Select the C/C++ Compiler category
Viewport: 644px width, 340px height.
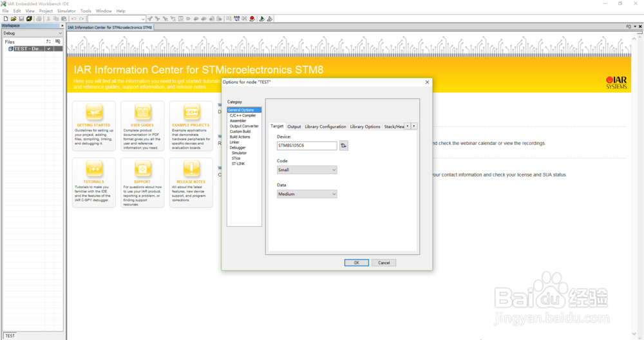(x=243, y=115)
